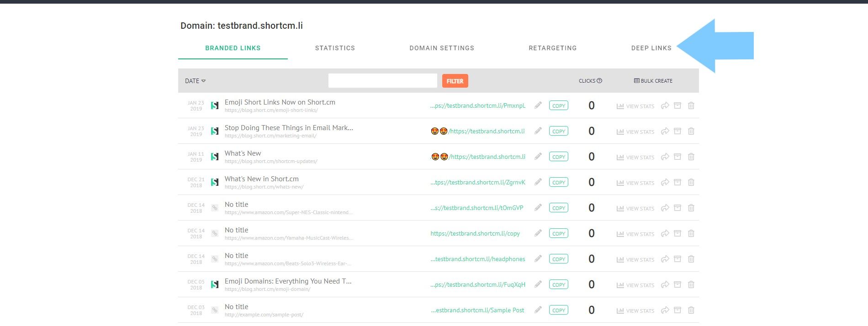Open the Retargeting tab
868x326 pixels.
point(553,48)
